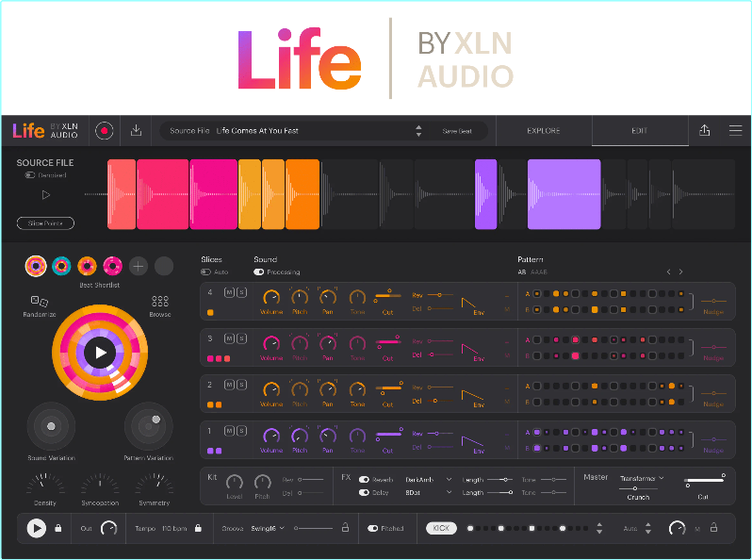Click the Save Beat button

tap(457, 131)
